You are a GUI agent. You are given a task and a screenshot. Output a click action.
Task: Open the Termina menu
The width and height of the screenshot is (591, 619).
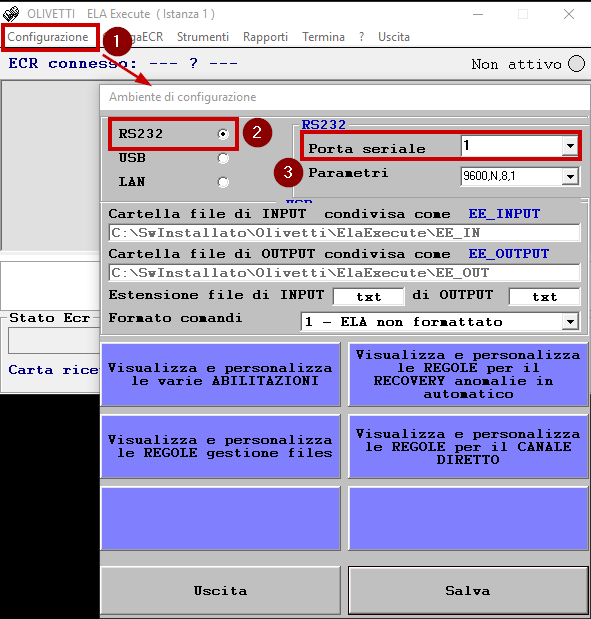323,37
